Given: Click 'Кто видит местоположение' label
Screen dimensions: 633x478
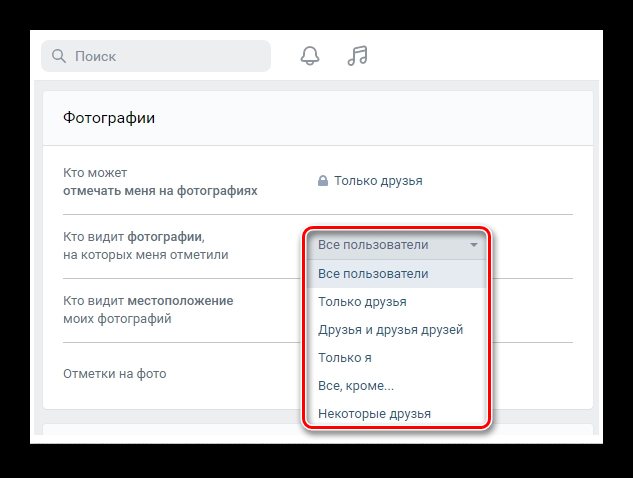Looking at the screenshot, I should coord(148,301).
